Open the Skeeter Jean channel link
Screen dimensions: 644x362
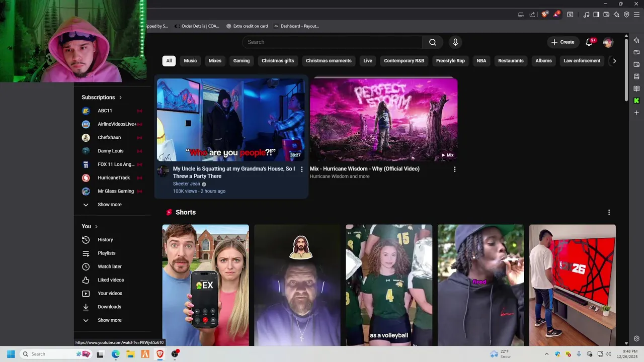point(187,184)
